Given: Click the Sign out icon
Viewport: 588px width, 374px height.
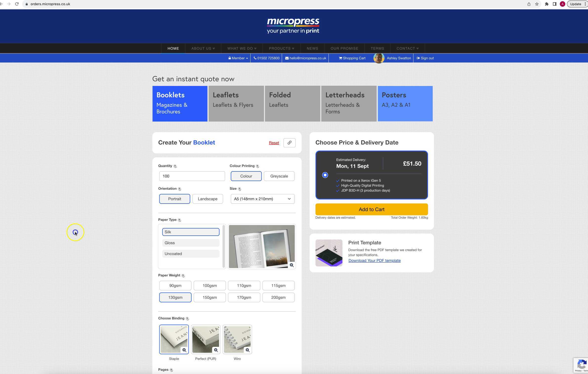Looking at the screenshot, I should point(418,58).
